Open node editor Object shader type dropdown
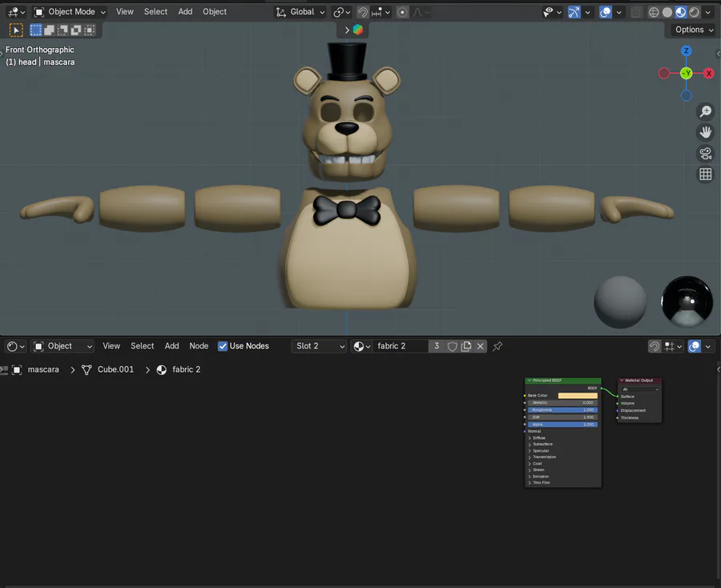 (63, 346)
